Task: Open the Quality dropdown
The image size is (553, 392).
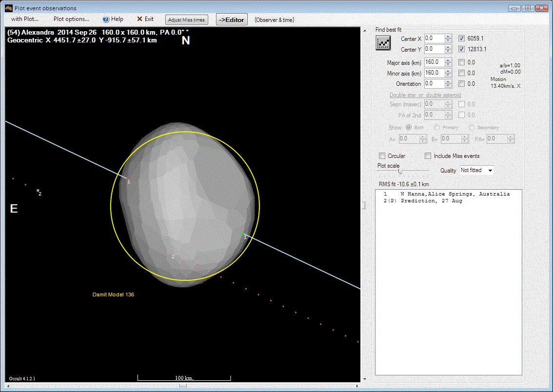Action: click(x=490, y=170)
